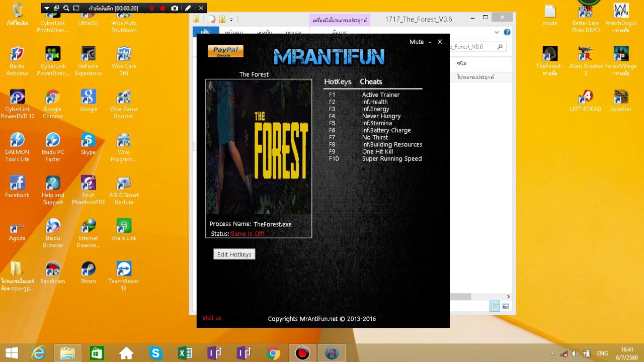644x362 pixels.
Task: Select the Super Running Speed cheat
Action: (392, 159)
